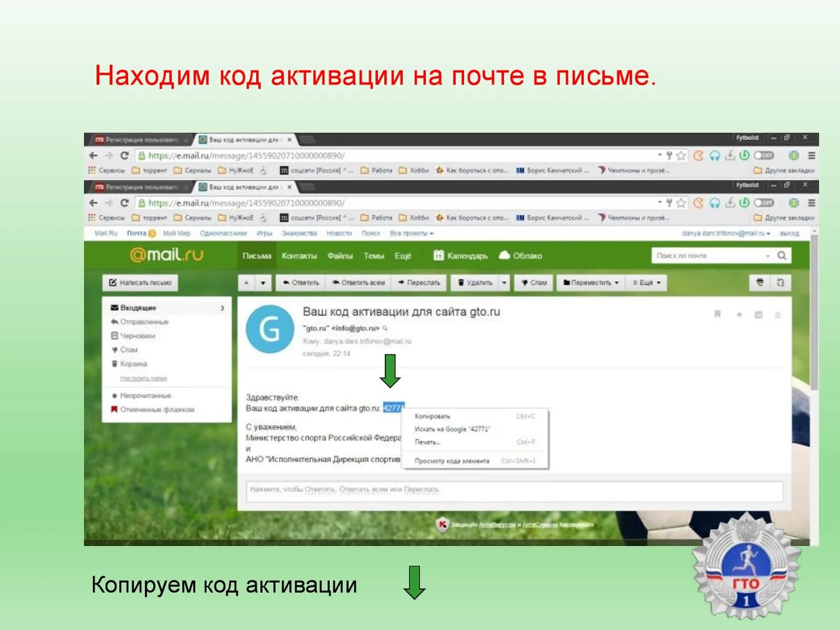Click the printer icon in mail toolbar

(x=760, y=282)
